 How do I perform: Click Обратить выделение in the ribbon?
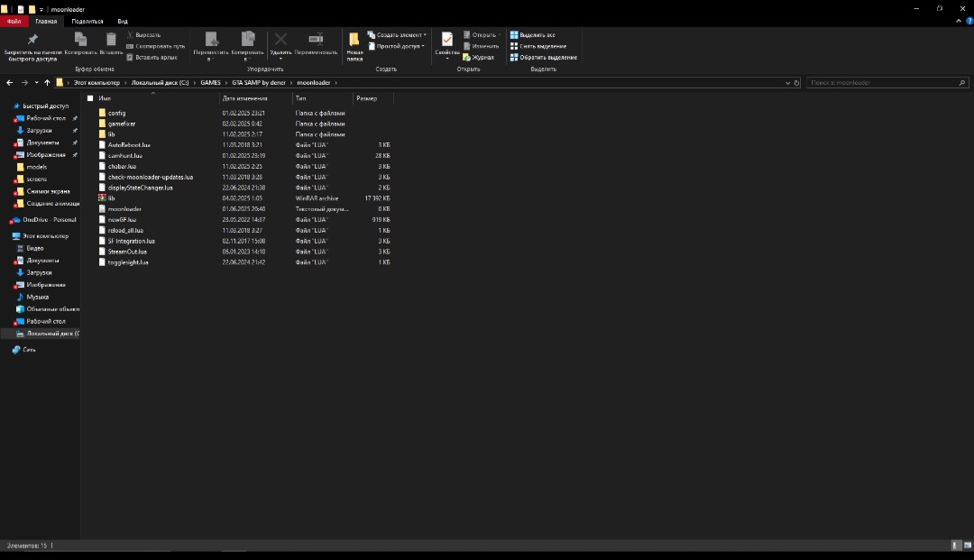[x=547, y=58]
